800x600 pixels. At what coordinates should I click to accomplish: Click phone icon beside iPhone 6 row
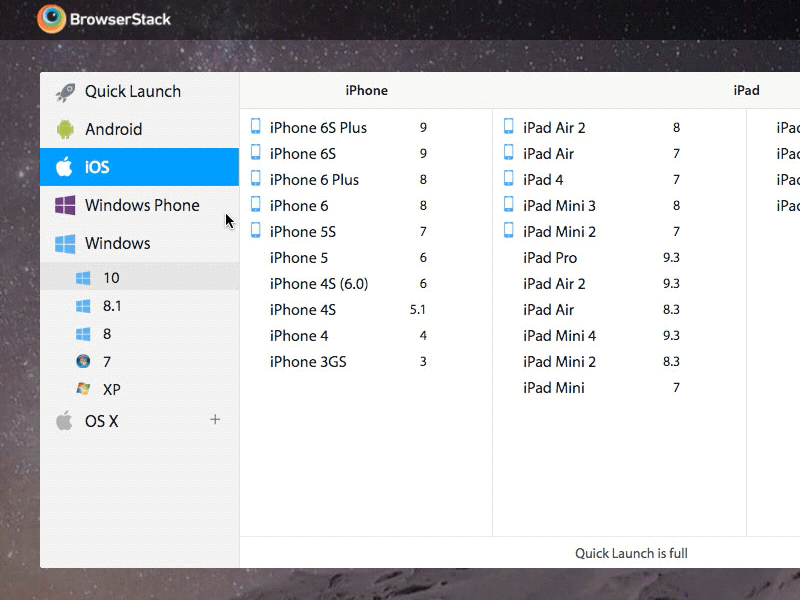tap(256, 204)
